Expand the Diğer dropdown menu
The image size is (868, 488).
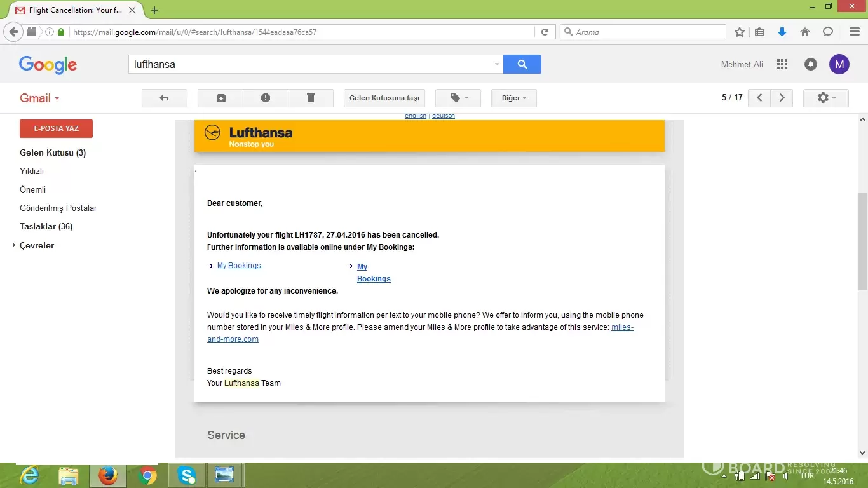point(514,98)
